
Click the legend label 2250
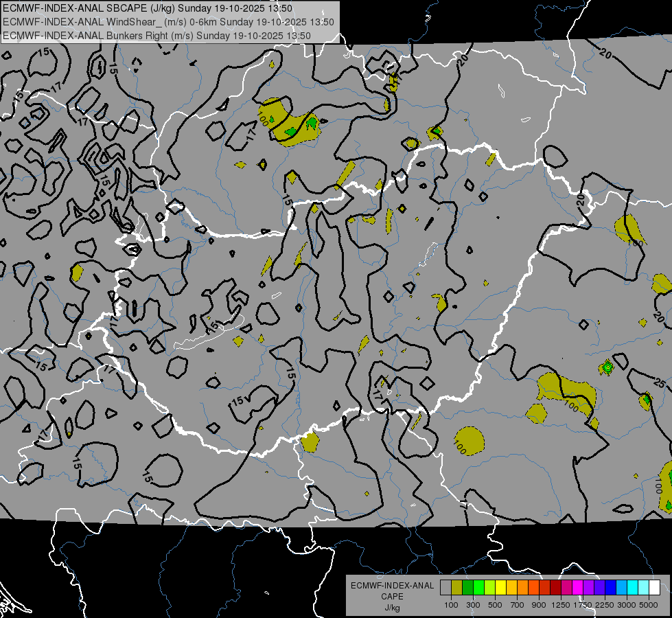click(605, 605)
